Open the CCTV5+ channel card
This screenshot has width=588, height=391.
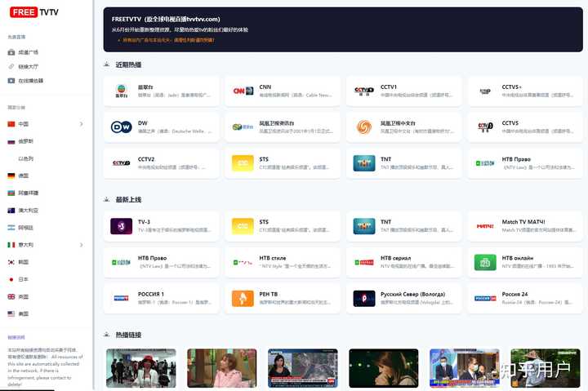(525, 91)
